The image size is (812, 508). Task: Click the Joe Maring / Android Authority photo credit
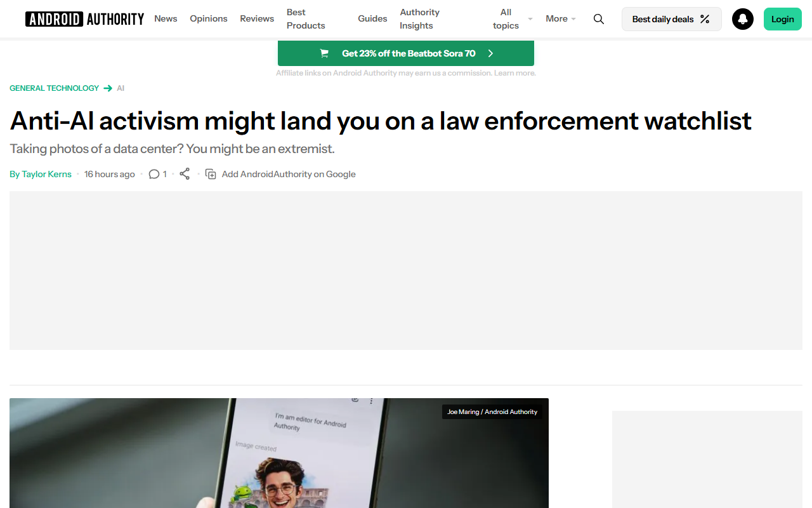point(492,411)
